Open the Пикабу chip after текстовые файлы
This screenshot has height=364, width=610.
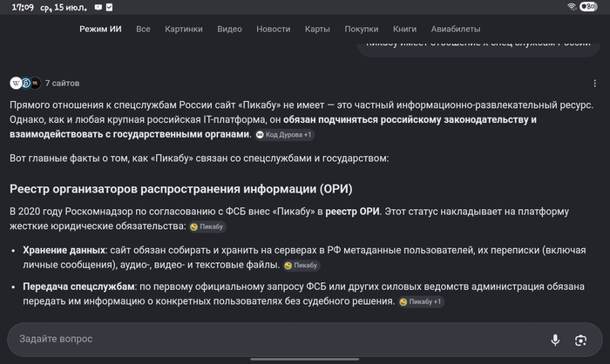click(302, 266)
